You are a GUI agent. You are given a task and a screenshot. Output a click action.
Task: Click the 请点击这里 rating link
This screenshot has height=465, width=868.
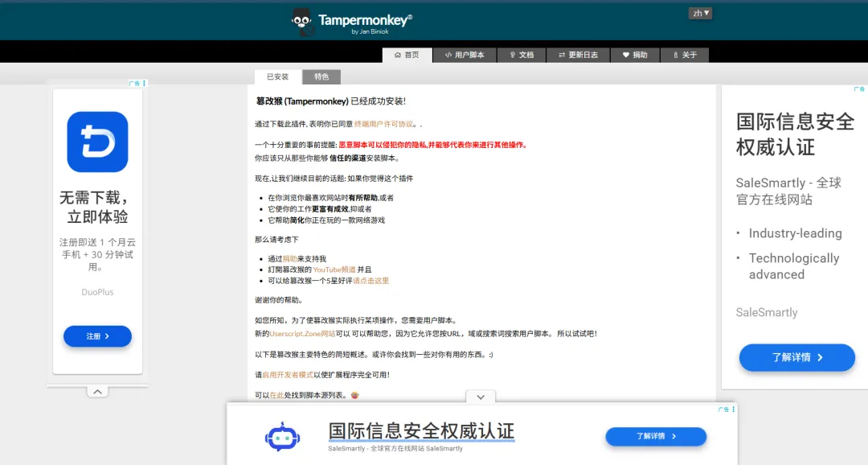click(371, 281)
